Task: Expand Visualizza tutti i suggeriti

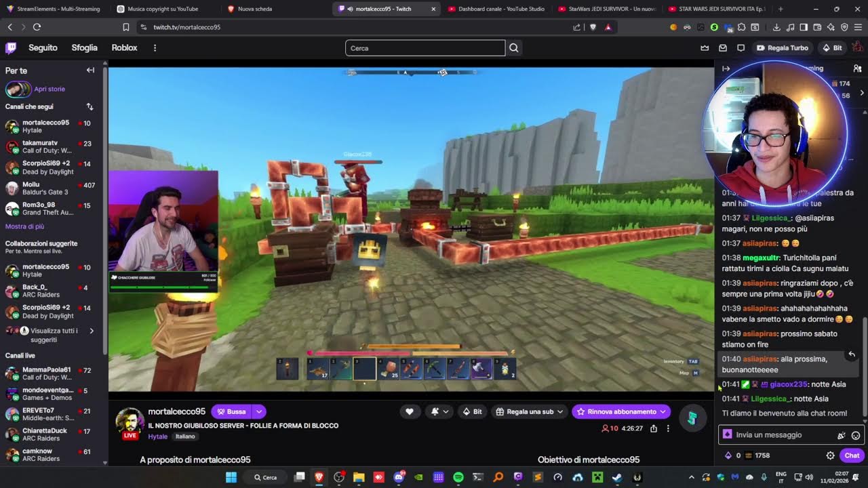Action: pyautogui.click(x=51, y=335)
